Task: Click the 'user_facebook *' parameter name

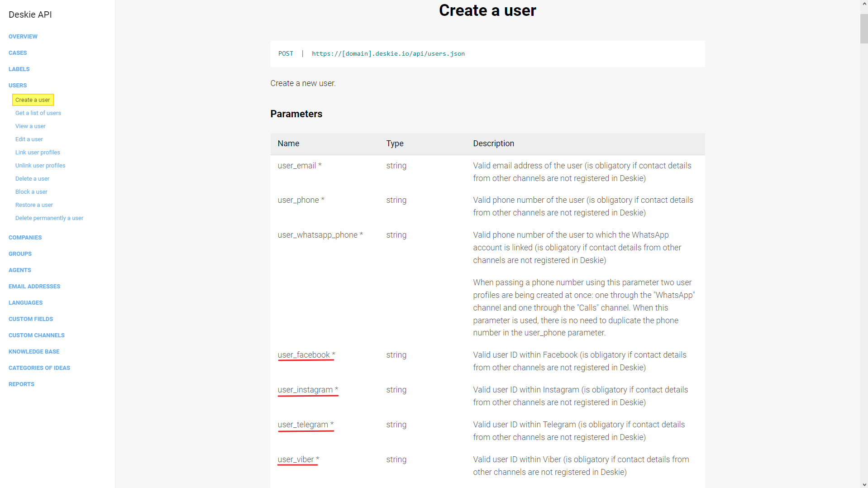Action: tap(306, 355)
